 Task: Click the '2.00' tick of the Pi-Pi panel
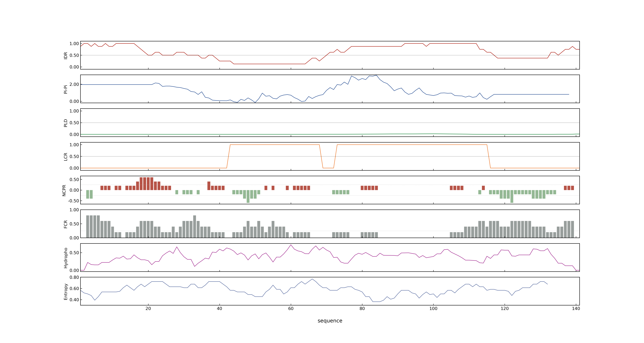(74, 84)
